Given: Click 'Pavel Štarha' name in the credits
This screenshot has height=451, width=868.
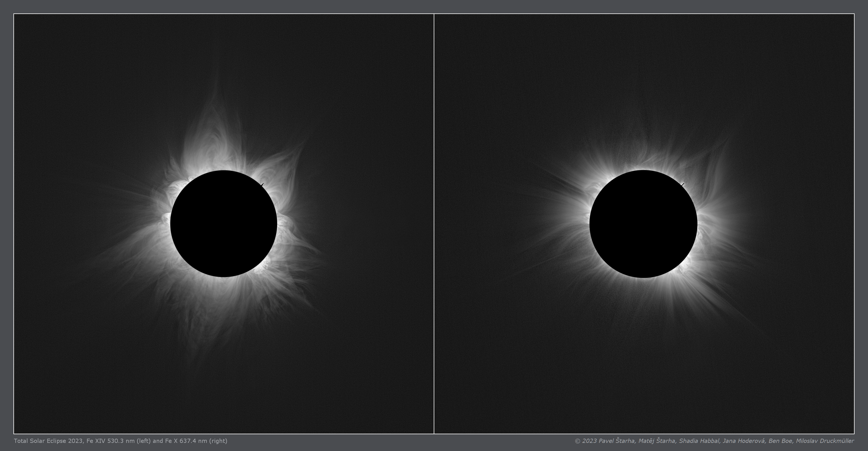Looking at the screenshot, I should pyautogui.click(x=617, y=441).
